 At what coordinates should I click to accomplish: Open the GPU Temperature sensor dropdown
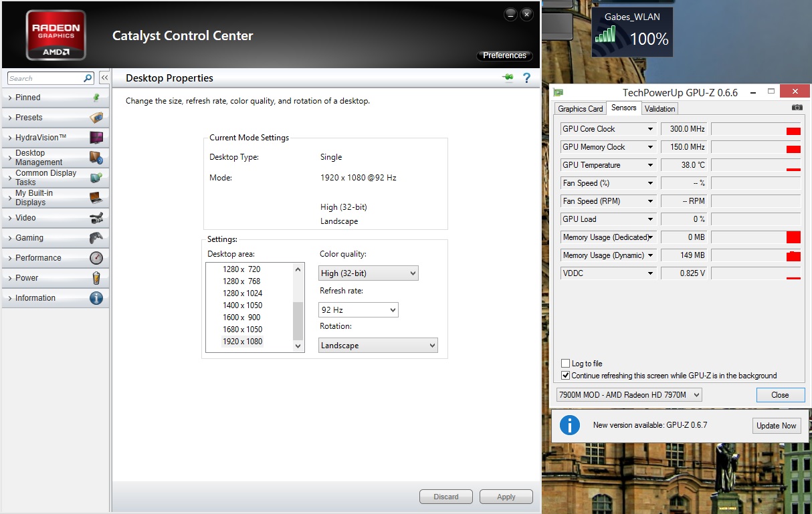(x=649, y=165)
